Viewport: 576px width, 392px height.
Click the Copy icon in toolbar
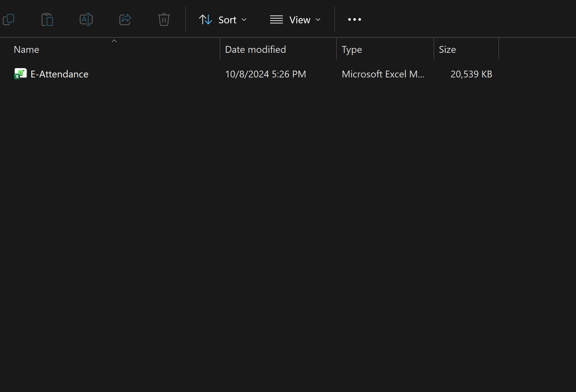tap(8, 19)
